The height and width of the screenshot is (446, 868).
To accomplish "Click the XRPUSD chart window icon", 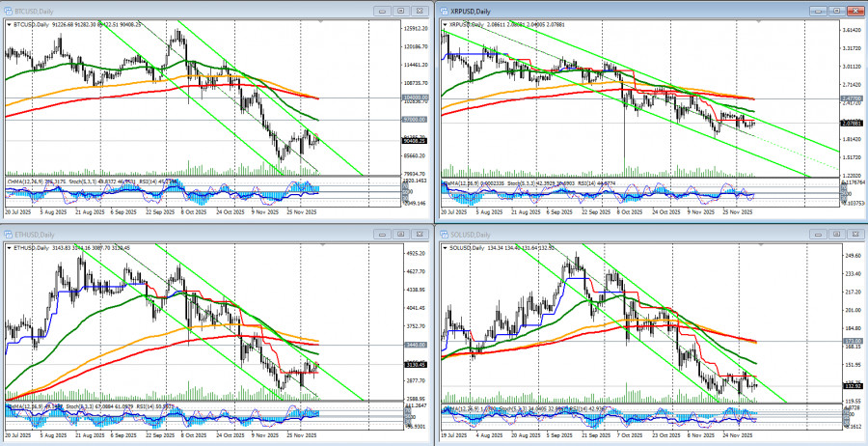I will [x=444, y=11].
